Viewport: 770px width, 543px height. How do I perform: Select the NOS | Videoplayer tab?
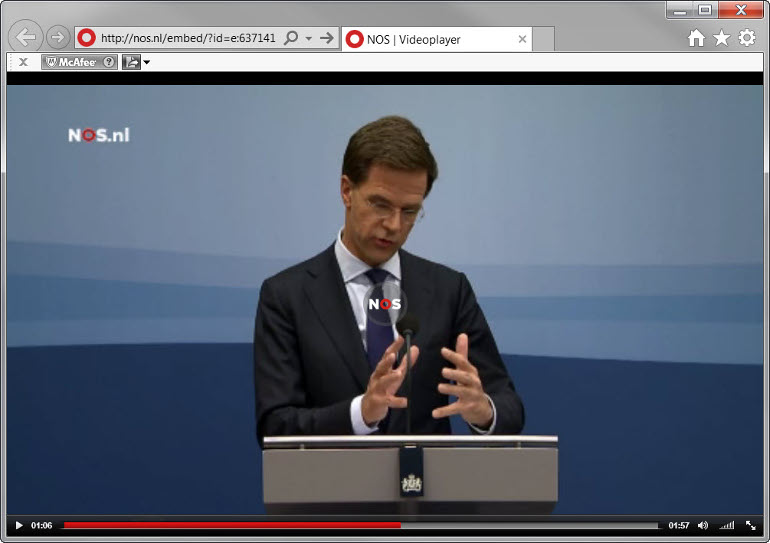436,39
